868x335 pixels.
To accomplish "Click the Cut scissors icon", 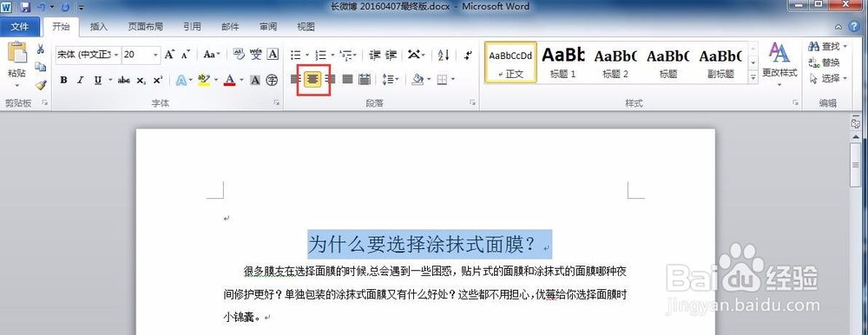I will [41, 49].
